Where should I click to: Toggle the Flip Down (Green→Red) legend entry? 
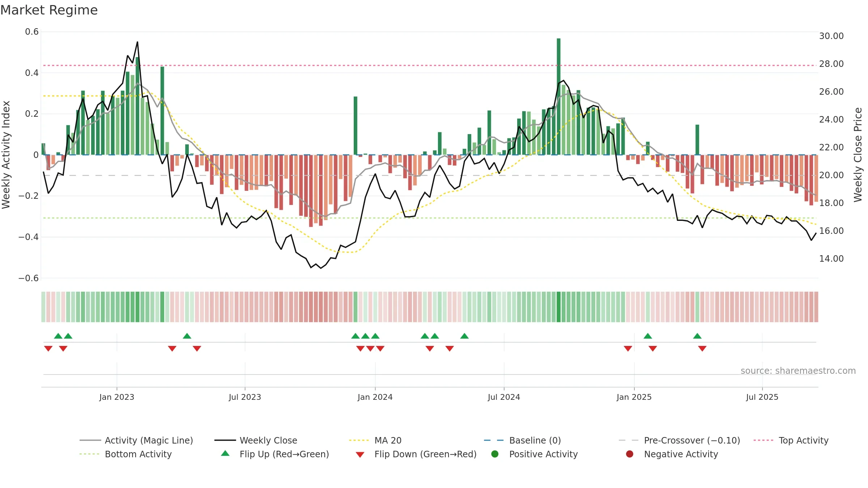pos(416,454)
